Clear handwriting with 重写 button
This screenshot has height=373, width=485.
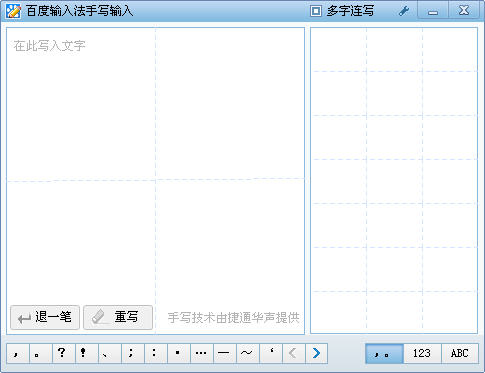(118, 317)
